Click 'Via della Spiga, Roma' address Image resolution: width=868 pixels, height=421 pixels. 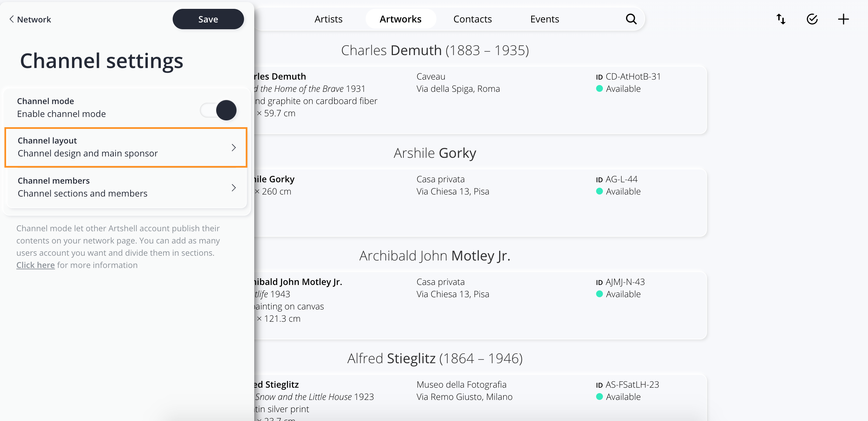(458, 89)
